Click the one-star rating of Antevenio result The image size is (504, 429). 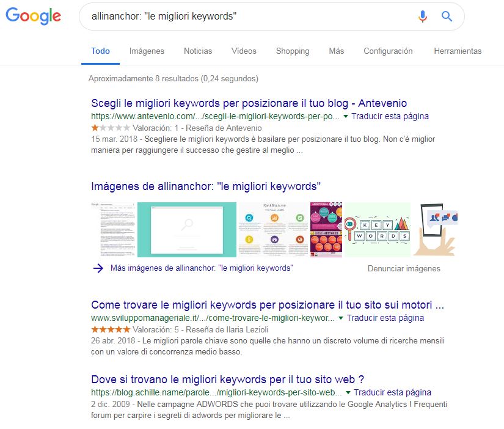click(111, 128)
